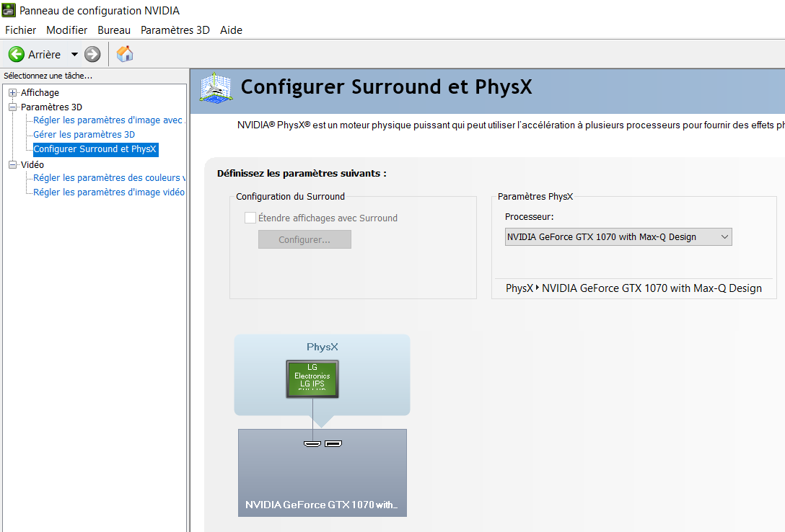Image resolution: width=785 pixels, height=532 pixels.
Task: Click the NVIDIA title bar app icon
Action: pyautogui.click(x=9, y=10)
